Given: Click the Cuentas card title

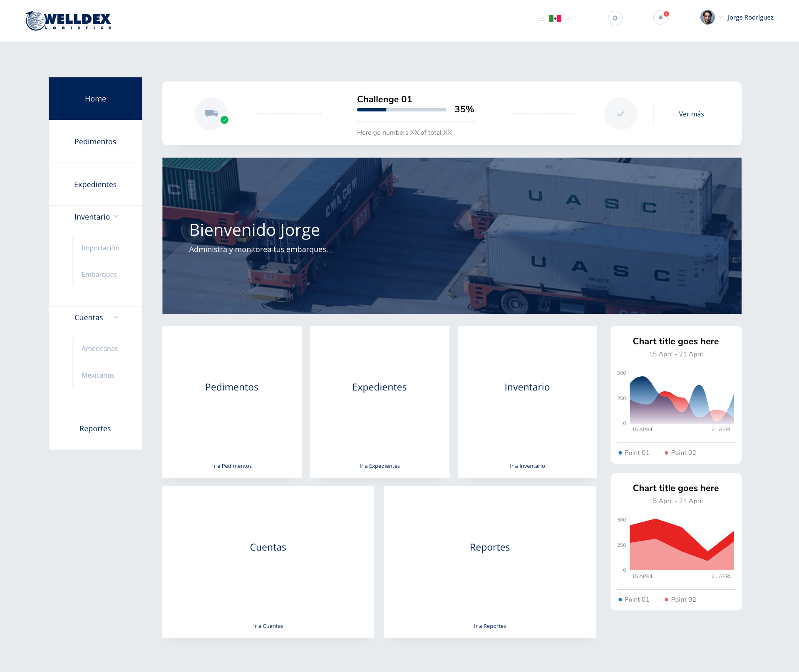Looking at the screenshot, I should click(x=268, y=547).
